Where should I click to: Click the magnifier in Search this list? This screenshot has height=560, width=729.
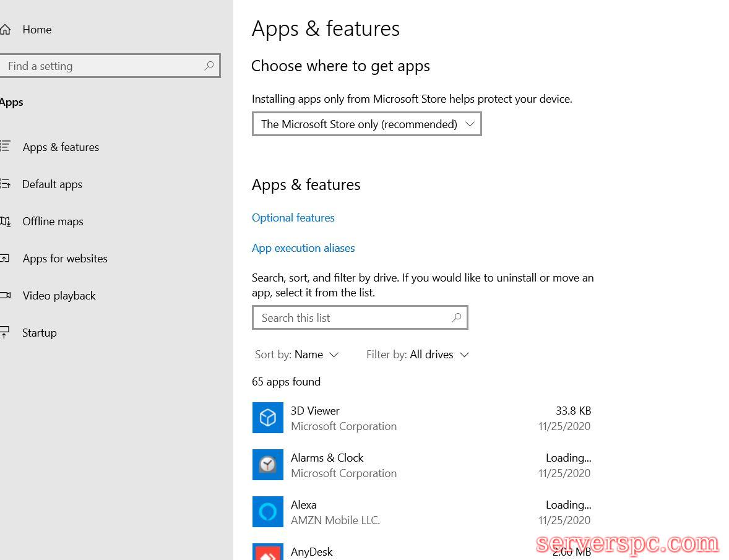tap(457, 317)
